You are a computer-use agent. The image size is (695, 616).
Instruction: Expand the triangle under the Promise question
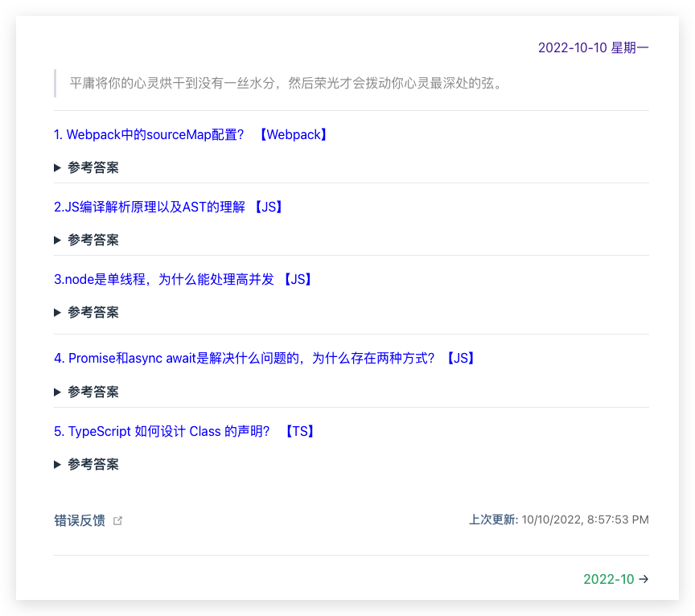tap(58, 392)
